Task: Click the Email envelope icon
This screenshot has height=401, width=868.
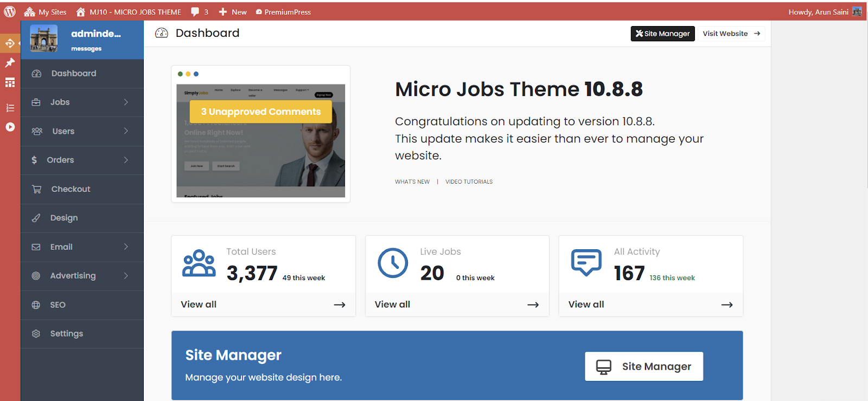Action: pos(36,247)
